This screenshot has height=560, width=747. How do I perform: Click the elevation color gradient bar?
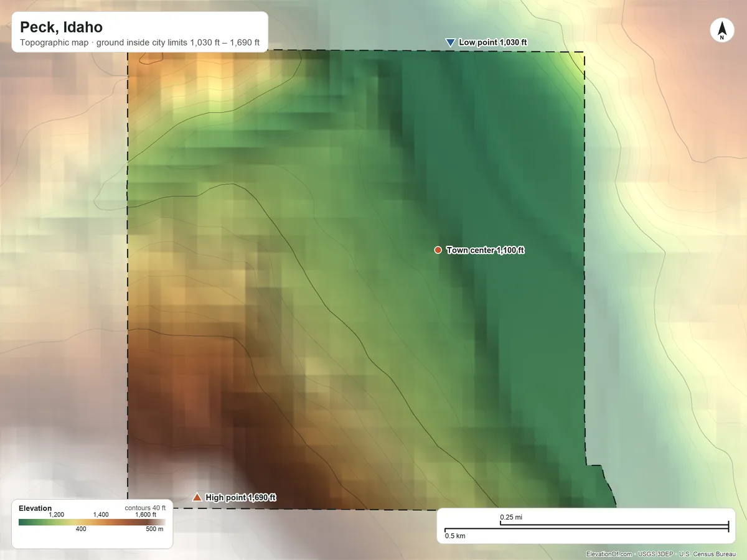click(92, 522)
